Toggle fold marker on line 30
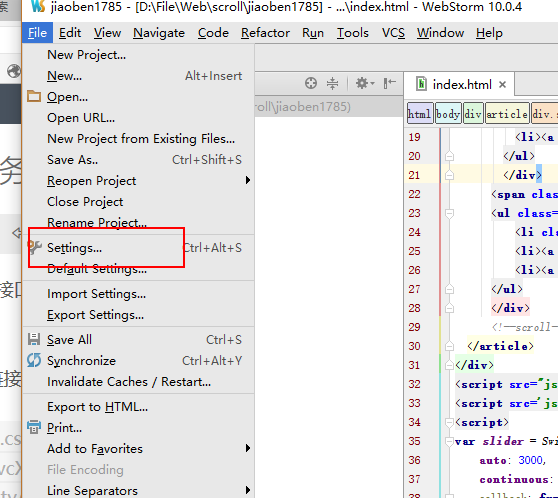 [x=449, y=346]
